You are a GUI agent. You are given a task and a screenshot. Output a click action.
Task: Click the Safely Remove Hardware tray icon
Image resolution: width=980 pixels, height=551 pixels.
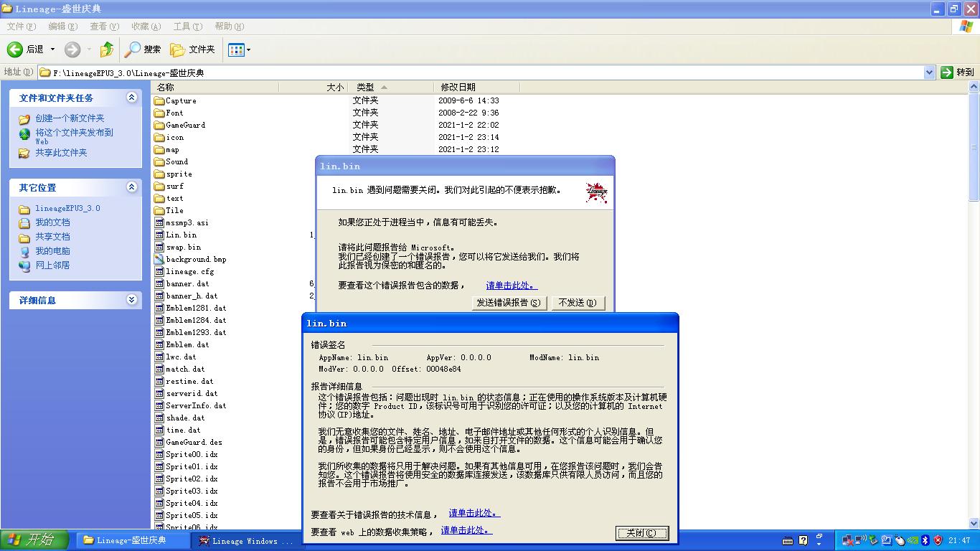click(874, 540)
